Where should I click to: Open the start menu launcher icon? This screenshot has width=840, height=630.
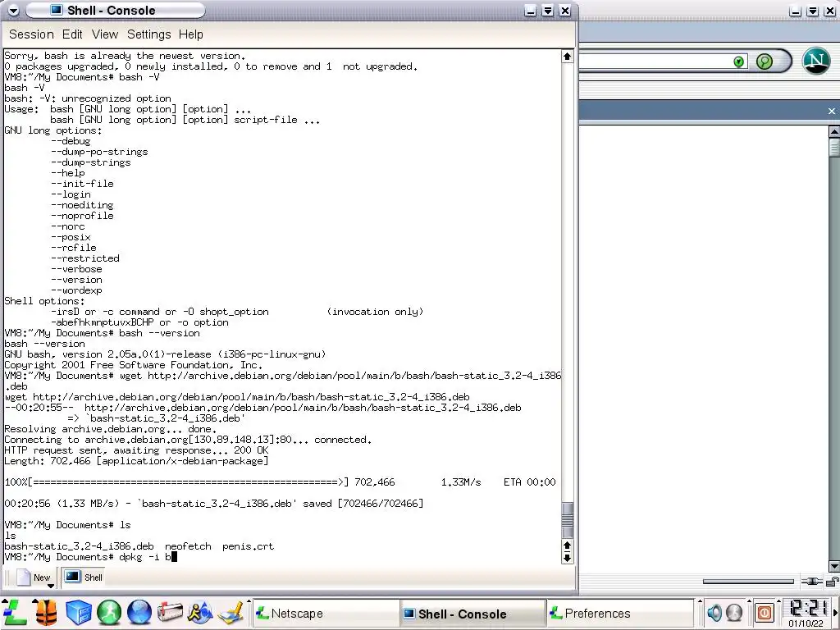(x=14, y=614)
